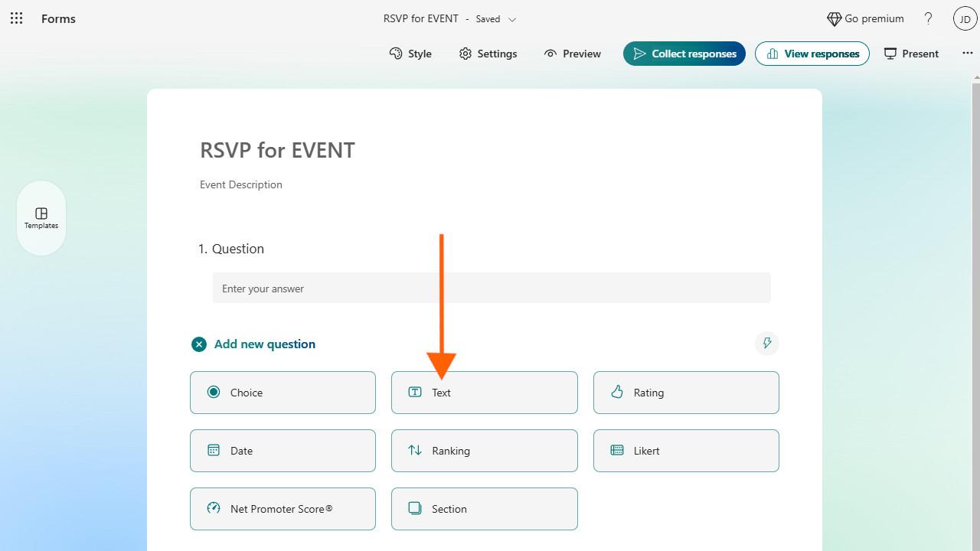Open the more options ellipsis menu
Screen dimensions: 980x551
point(967,54)
